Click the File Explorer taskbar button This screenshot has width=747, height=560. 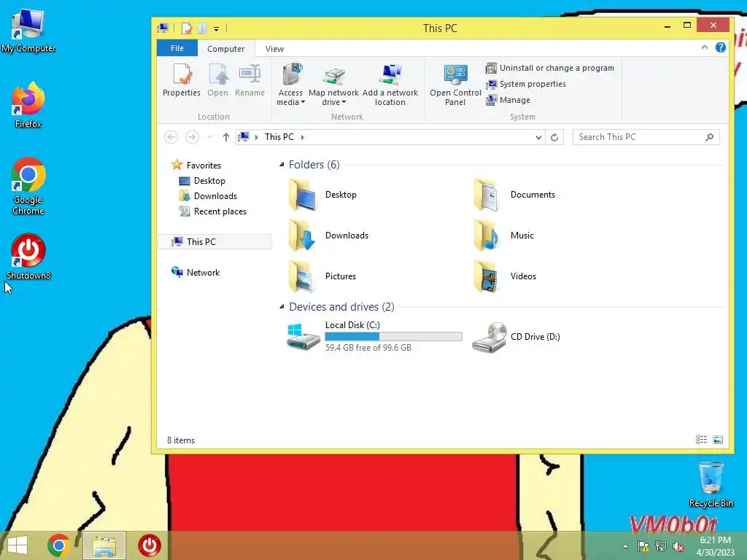click(x=104, y=545)
